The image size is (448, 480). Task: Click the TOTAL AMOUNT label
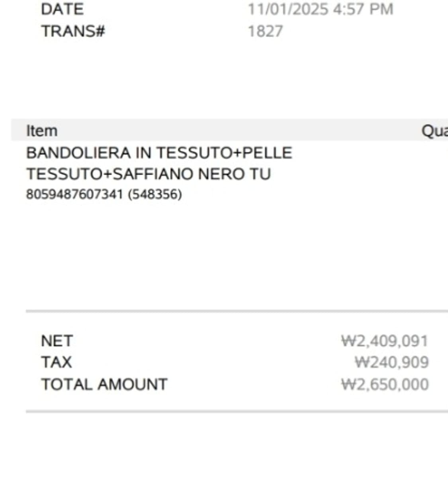(x=104, y=384)
